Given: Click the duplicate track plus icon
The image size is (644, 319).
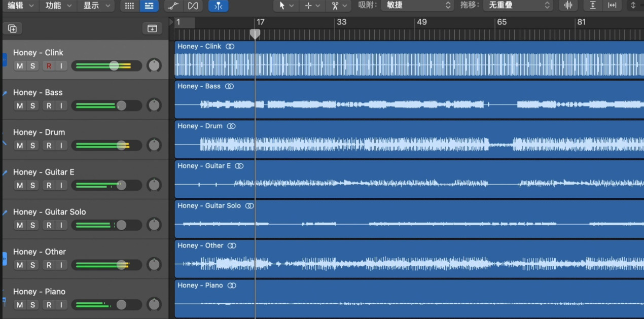Looking at the screenshot, I should click(13, 28).
